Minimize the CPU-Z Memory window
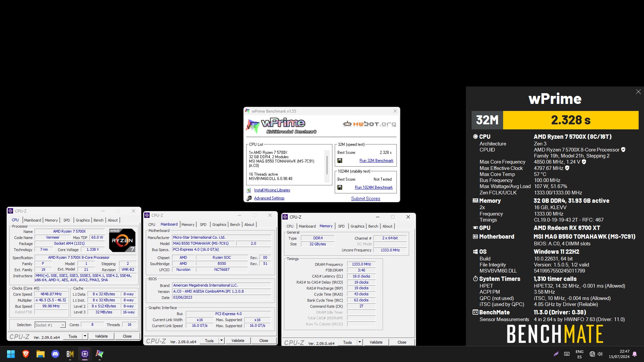The width and height of the screenshot is (644, 362). pos(377,217)
